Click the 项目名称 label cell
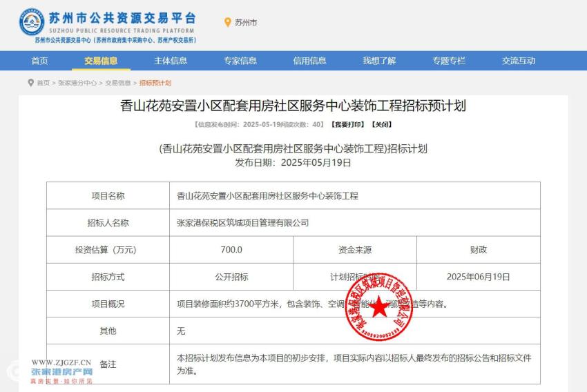 pos(108,195)
